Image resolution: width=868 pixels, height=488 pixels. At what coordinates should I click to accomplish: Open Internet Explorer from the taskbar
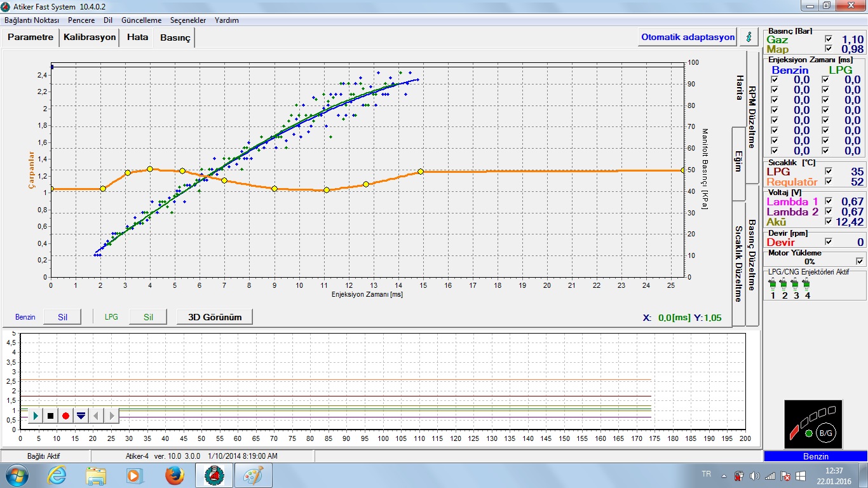click(x=57, y=475)
